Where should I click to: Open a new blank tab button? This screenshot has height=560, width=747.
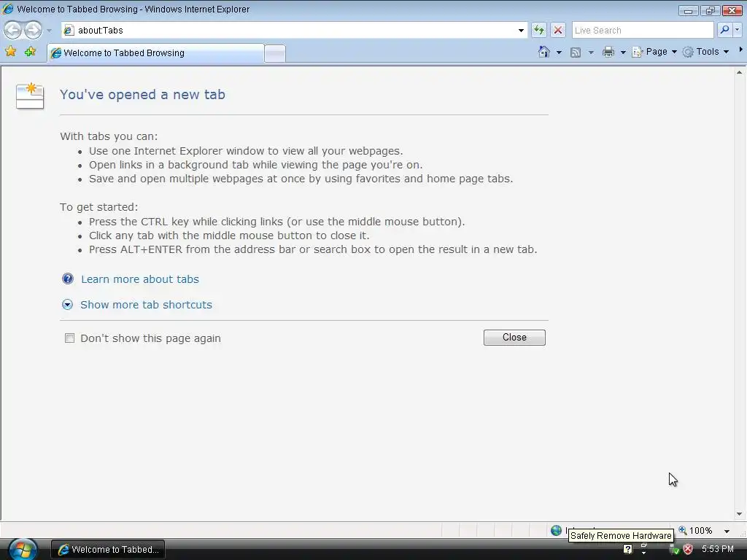click(x=275, y=53)
